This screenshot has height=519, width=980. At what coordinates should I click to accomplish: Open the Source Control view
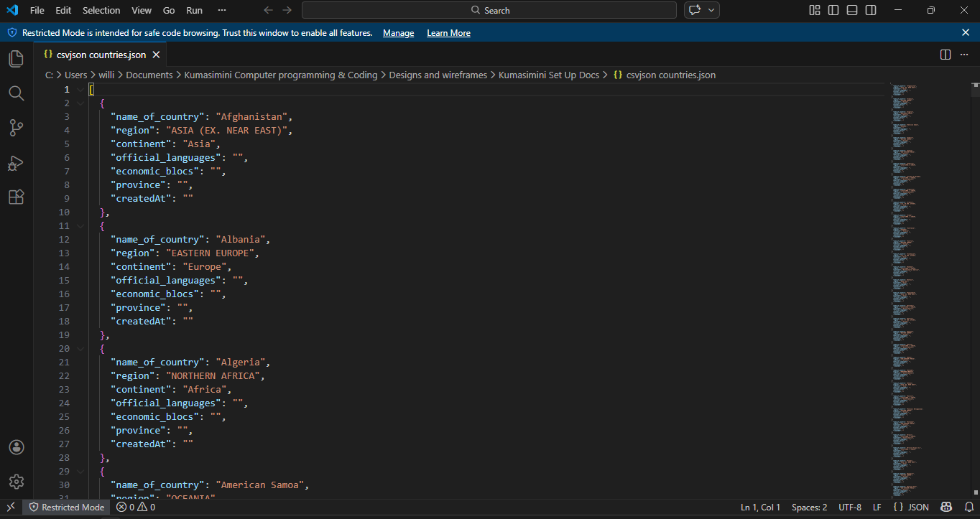pyautogui.click(x=16, y=128)
